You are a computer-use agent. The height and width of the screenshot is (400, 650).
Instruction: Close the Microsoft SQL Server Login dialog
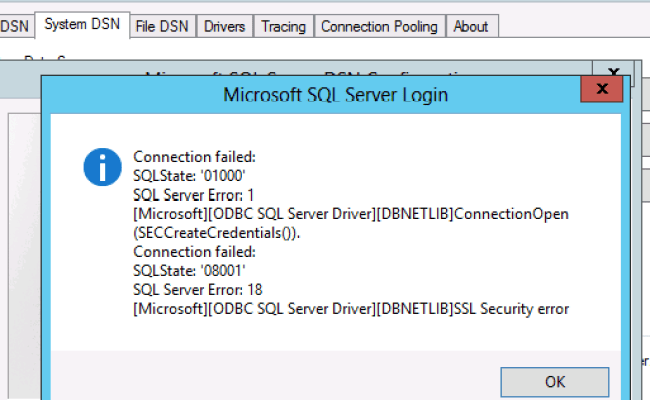point(602,89)
